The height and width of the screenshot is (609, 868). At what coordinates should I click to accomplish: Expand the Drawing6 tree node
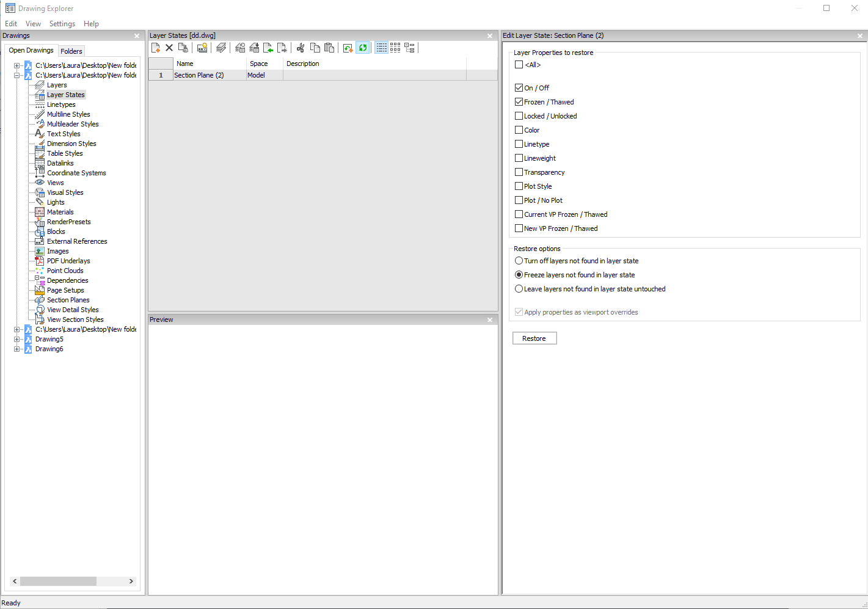[x=17, y=349]
